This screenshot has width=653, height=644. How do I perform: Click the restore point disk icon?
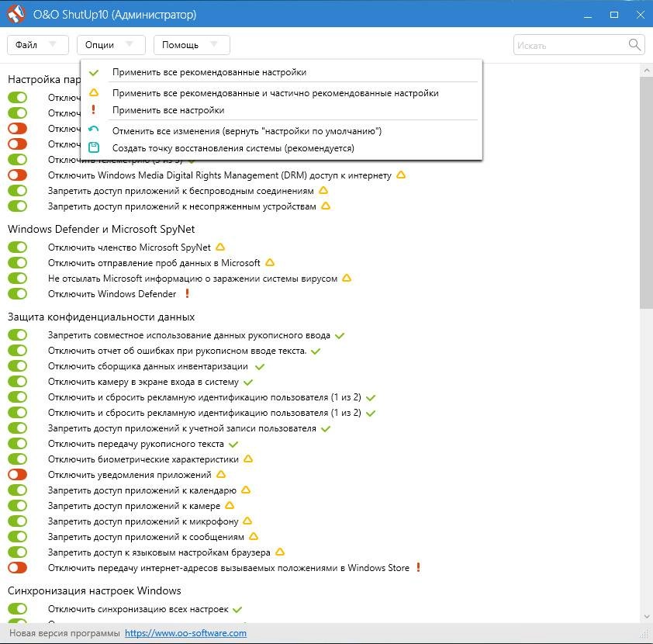(x=94, y=147)
